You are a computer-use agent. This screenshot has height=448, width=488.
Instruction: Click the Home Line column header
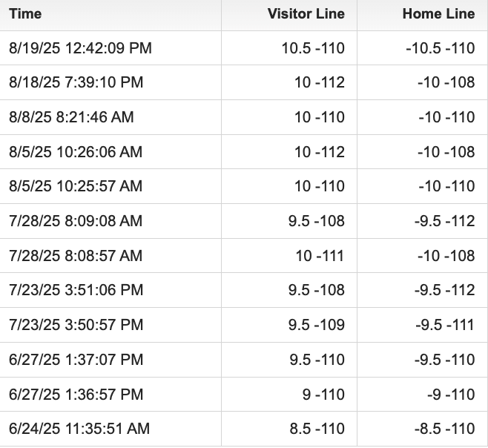438,14
